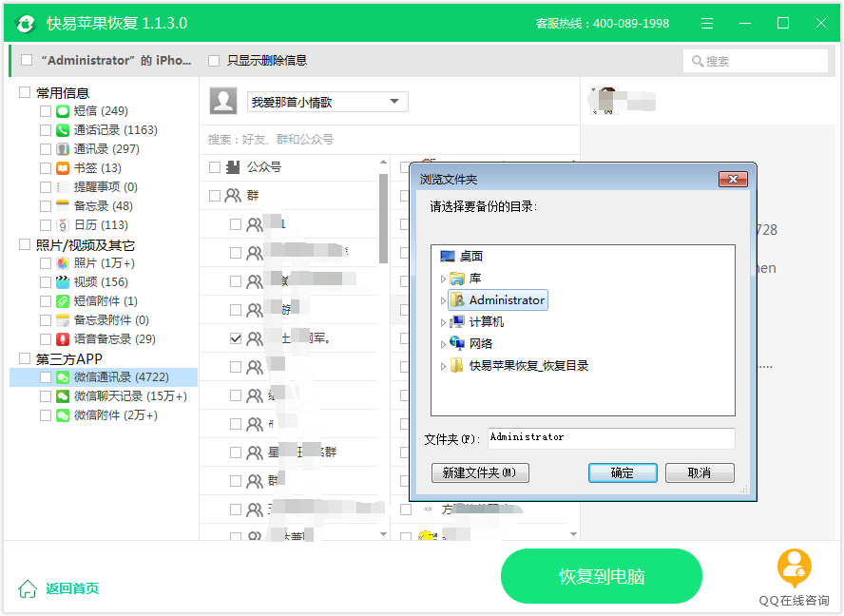Expand the 快易苹果恢复_恢复目录 folder node
The image size is (844, 616).
point(443,366)
